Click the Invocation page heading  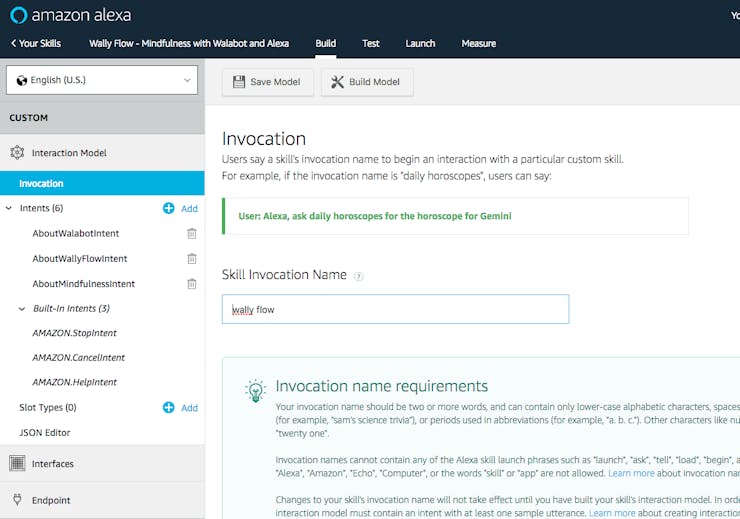point(264,139)
